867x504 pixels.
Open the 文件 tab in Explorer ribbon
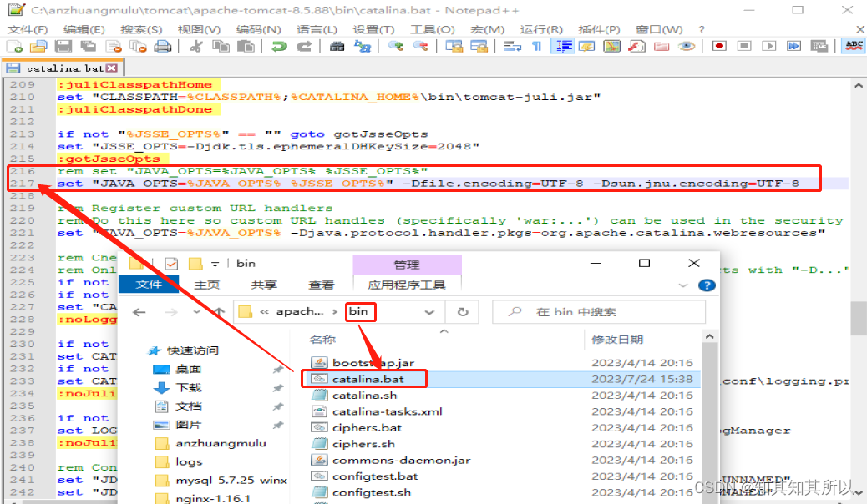148,284
